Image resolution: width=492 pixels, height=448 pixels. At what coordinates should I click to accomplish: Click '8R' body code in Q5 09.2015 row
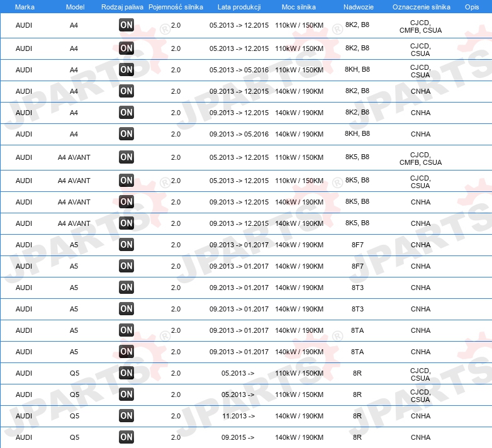[x=357, y=437]
